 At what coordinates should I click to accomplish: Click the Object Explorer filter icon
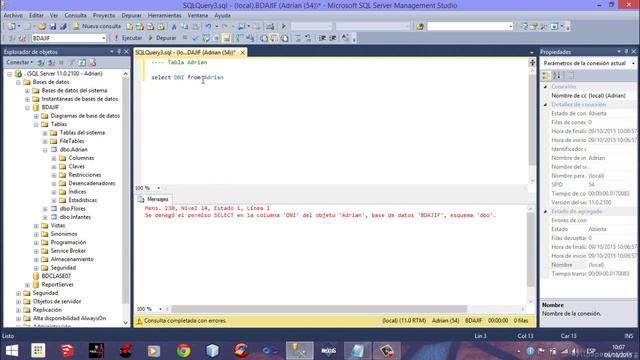[x=72, y=62]
